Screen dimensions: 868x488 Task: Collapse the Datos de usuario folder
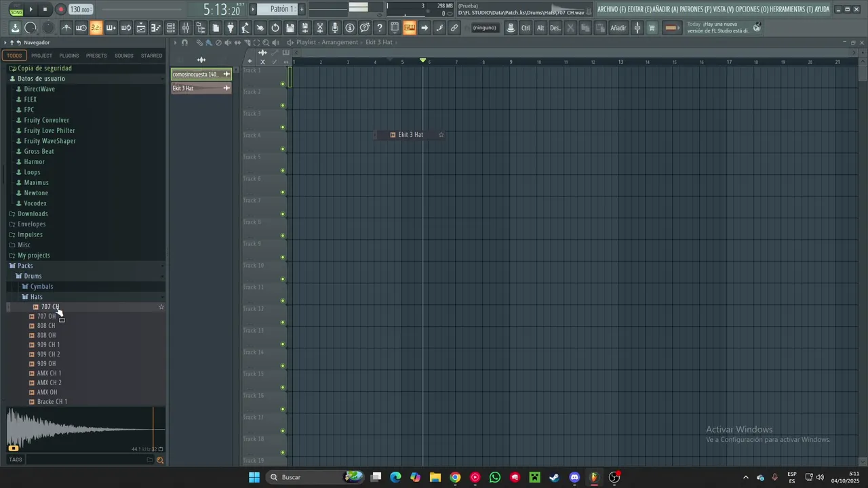coord(41,79)
